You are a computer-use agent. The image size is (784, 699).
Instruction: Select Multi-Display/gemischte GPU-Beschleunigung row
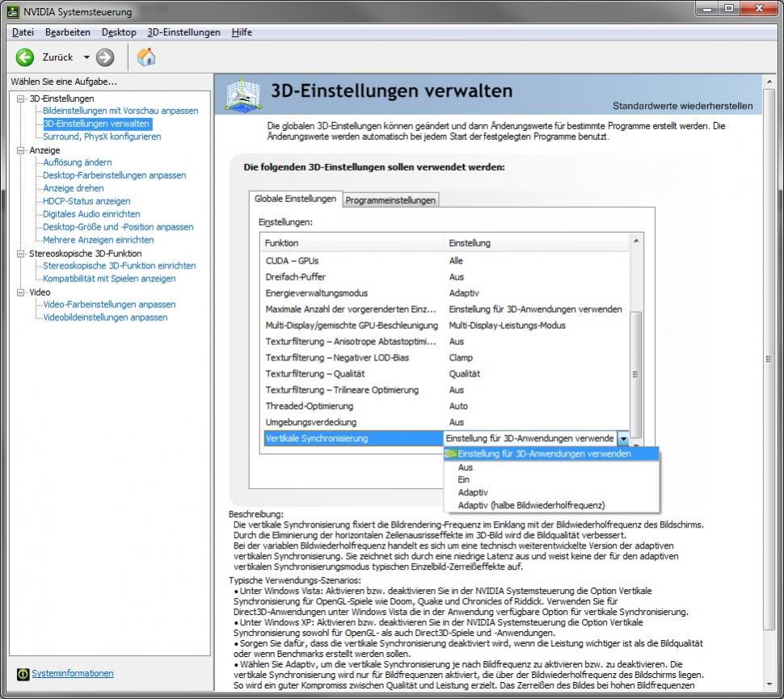446,326
